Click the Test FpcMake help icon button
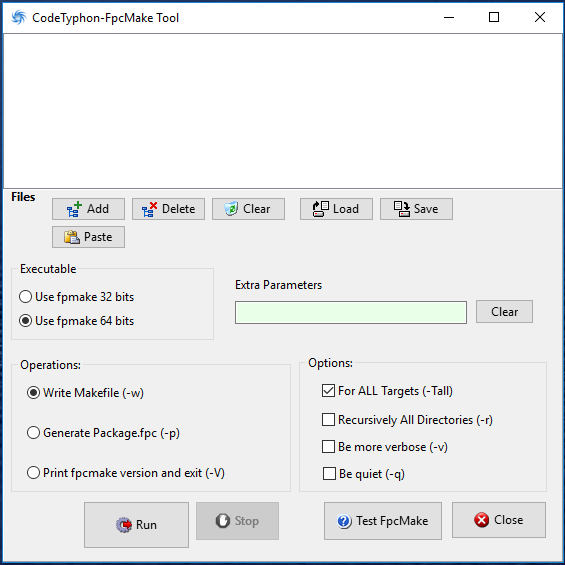 coord(383,521)
